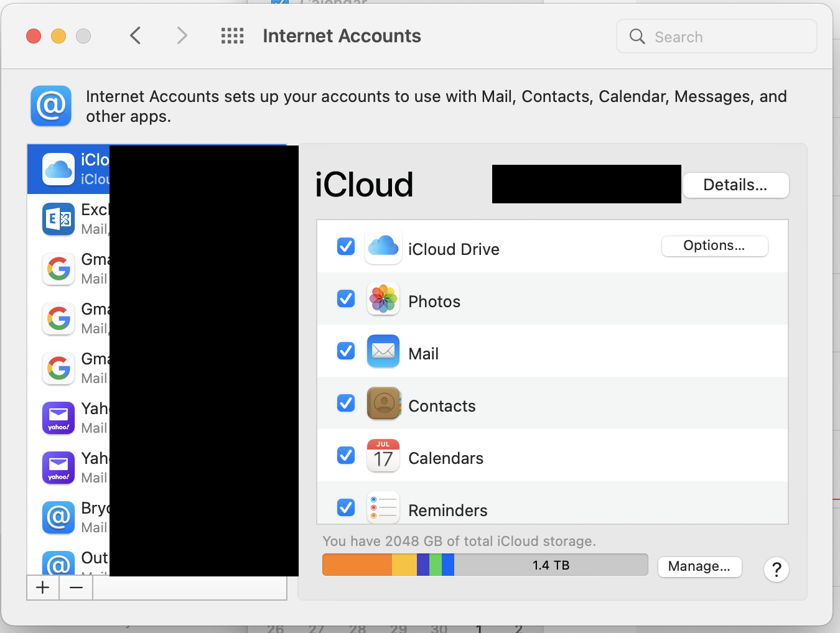This screenshot has height=633, width=840.
Task: Open the iCloud Details dialog
Action: pos(735,185)
